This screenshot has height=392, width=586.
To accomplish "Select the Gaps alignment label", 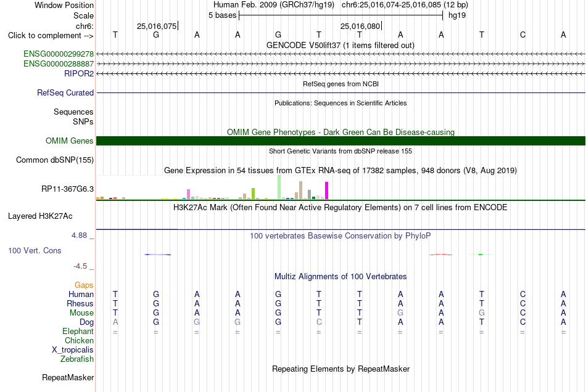I will 84,285.
